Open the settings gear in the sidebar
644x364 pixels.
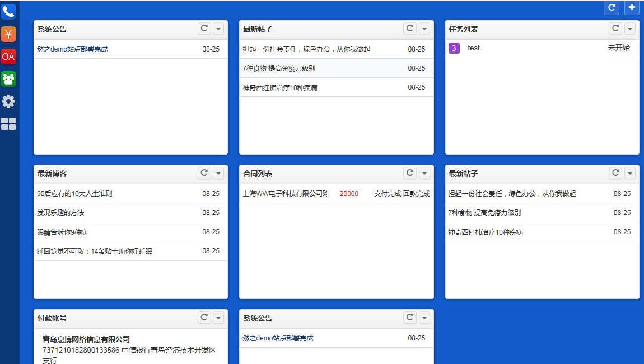click(x=9, y=101)
